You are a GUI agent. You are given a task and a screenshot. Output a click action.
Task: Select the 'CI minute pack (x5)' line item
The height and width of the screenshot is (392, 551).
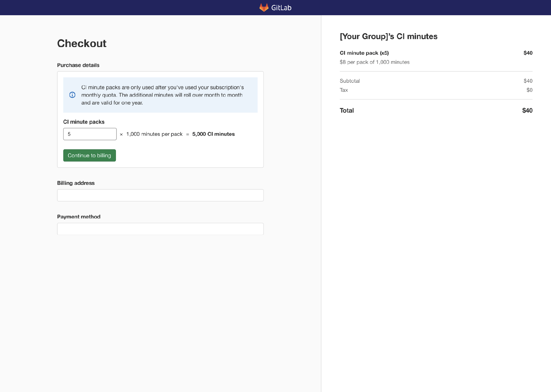pyautogui.click(x=364, y=53)
